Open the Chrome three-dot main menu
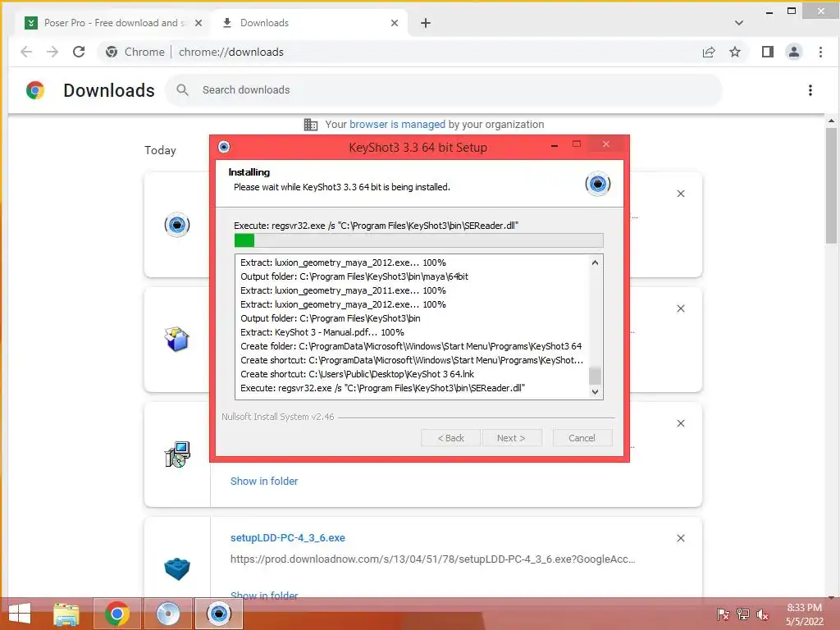This screenshot has height=630, width=840. 820,52
